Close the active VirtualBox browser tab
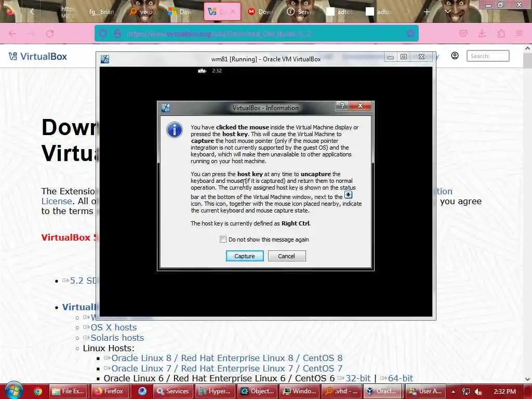Viewport: 532px width, 399px height. (232, 12)
